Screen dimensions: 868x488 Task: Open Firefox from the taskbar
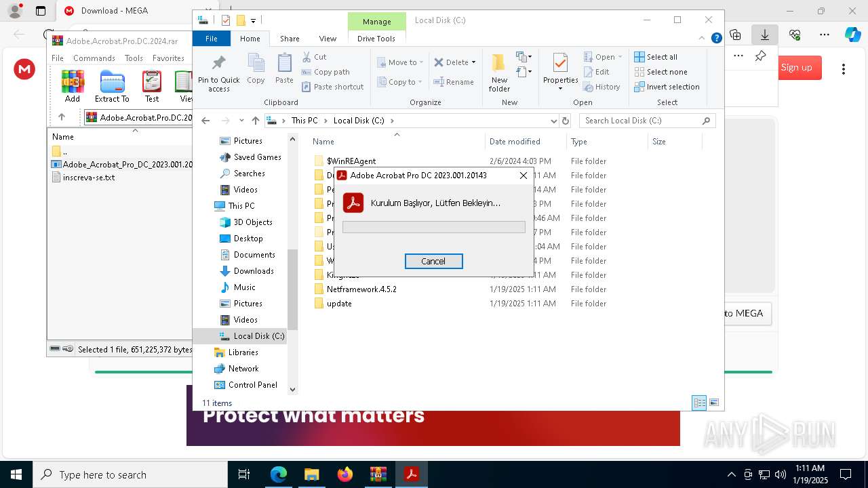tap(344, 474)
